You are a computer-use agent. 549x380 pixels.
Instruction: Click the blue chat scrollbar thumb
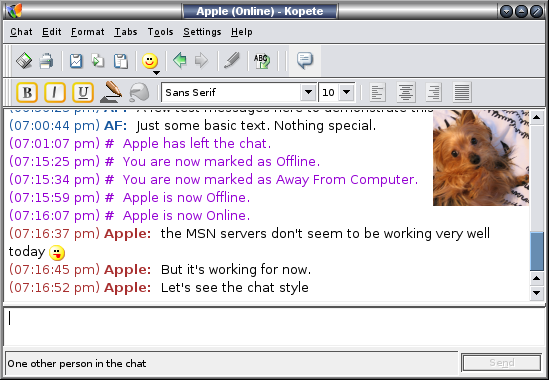(536, 251)
